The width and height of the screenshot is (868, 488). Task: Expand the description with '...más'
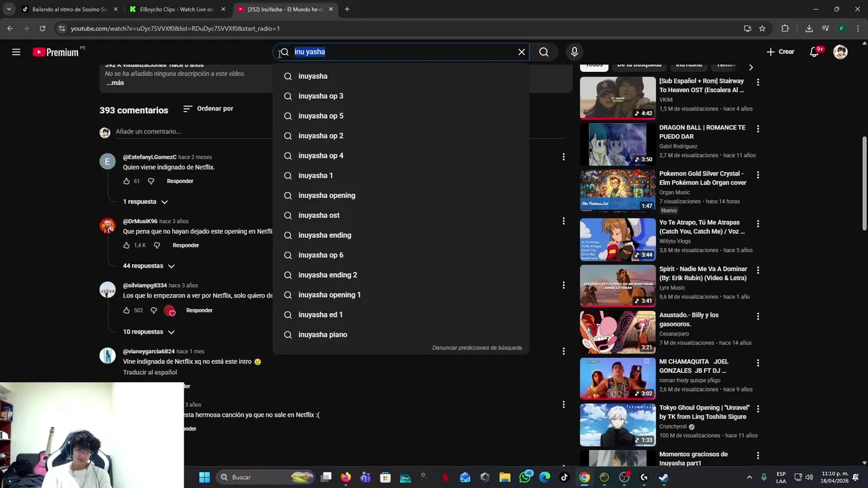[115, 83]
